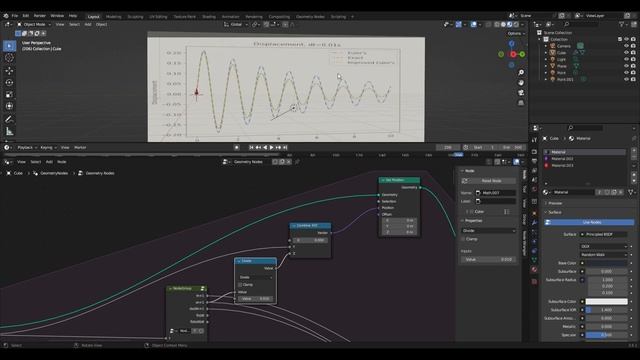Open the Edit menu
Viewport: 640px width, 360px height.
(x=25, y=16)
